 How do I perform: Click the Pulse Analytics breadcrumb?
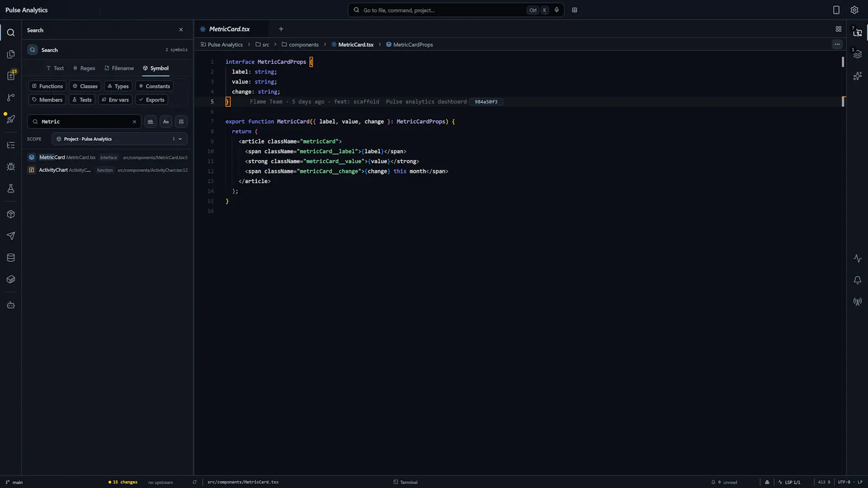pos(222,44)
